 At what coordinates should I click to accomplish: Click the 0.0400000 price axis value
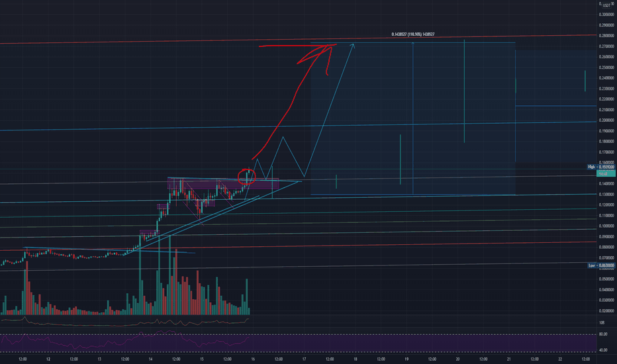[x=606, y=290]
